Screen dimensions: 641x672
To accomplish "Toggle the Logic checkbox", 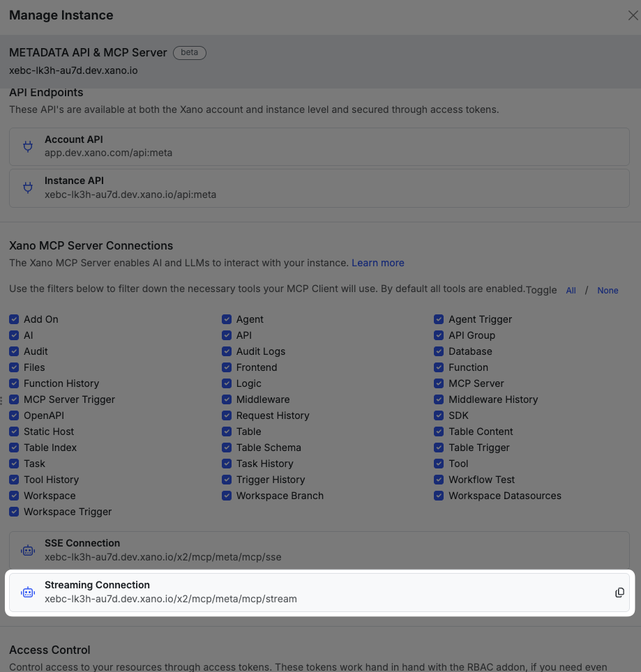I will 227,383.
